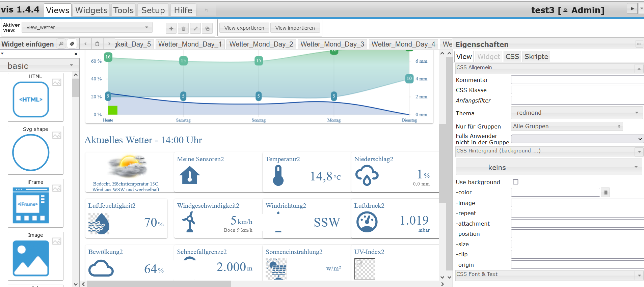Switch to the CSS properties tab
The width and height of the screenshot is (644, 287).
click(512, 57)
